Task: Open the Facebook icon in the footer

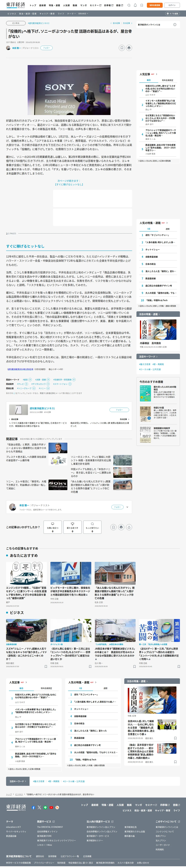Action: [33, 807]
